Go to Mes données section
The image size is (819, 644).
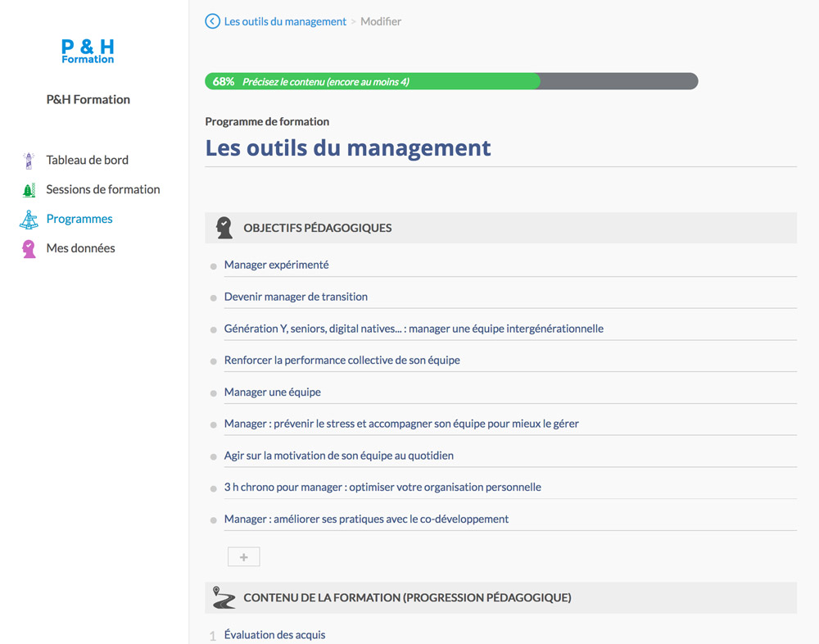click(80, 249)
